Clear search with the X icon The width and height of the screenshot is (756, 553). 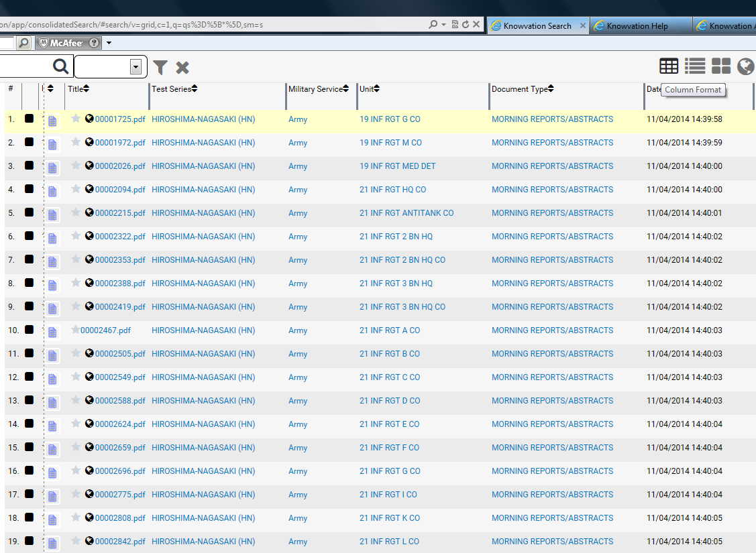coord(182,68)
